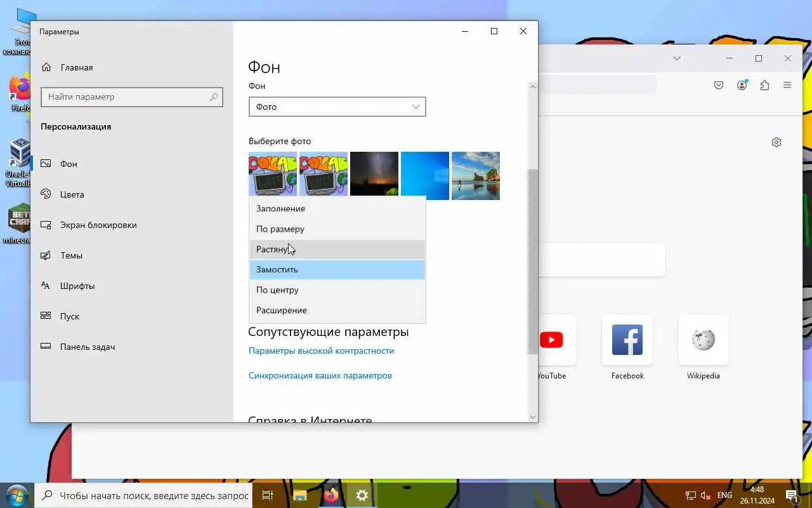Open Firefox new tab settings gear
Viewport: 812px width, 508px height.
pos(776,142)
